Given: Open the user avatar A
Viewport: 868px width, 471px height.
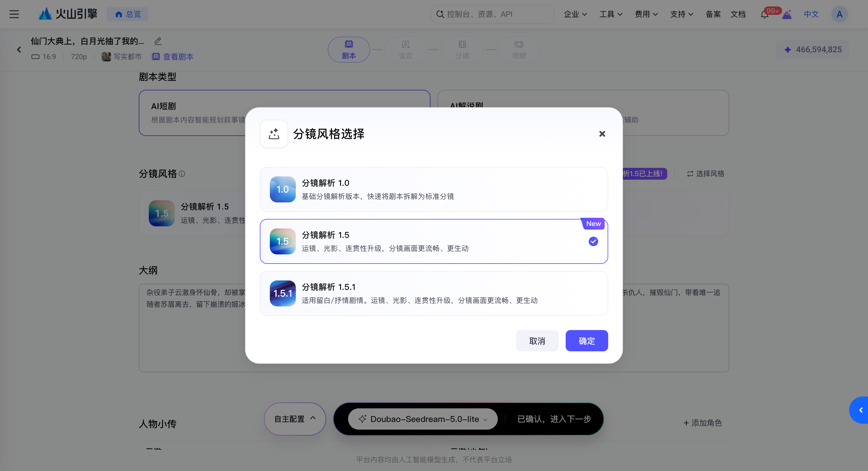Looking at the screenshot, I should click(839, 14).
